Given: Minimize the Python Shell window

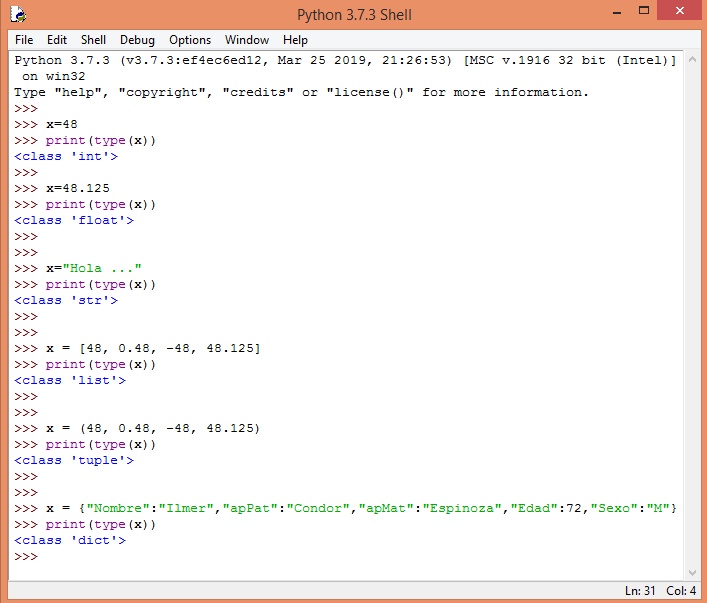Looking at the screenshot, I should coord(617,11).
